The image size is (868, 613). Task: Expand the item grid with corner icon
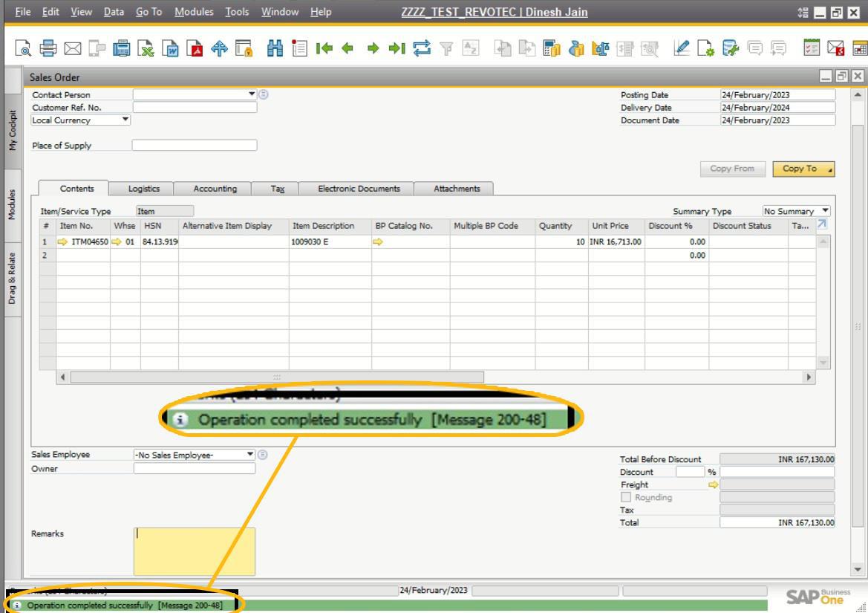(x=822, y=224)
